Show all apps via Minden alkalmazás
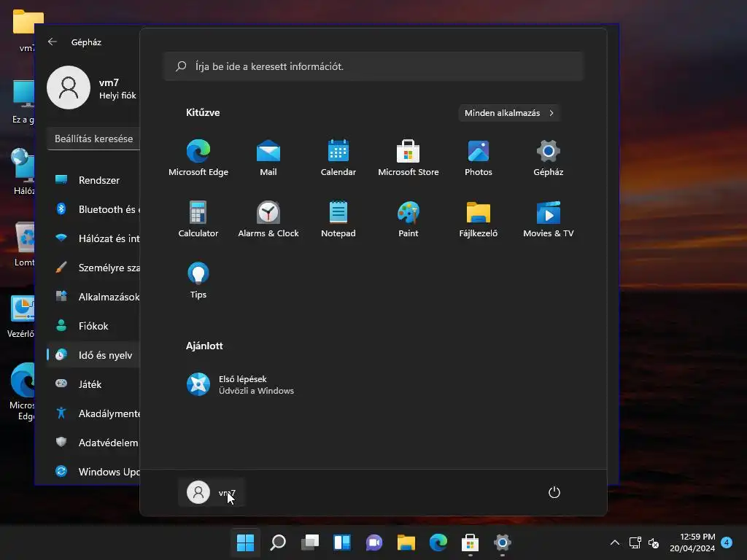747x560 pixels. [508, 113]
